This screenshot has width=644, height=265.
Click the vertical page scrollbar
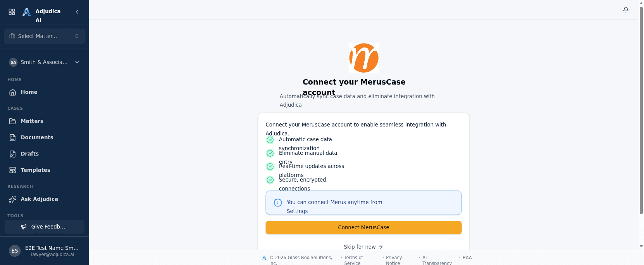click(x=641, y=111)
